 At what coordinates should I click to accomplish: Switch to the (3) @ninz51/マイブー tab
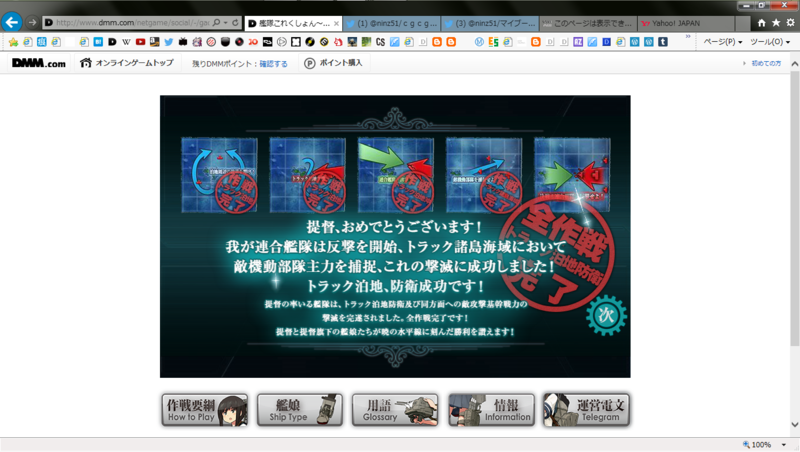click(x=489, y=23)
